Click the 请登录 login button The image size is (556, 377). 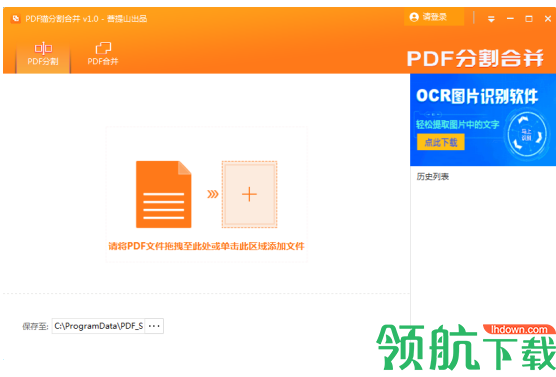pyautogui.click(x=434, y=17)
